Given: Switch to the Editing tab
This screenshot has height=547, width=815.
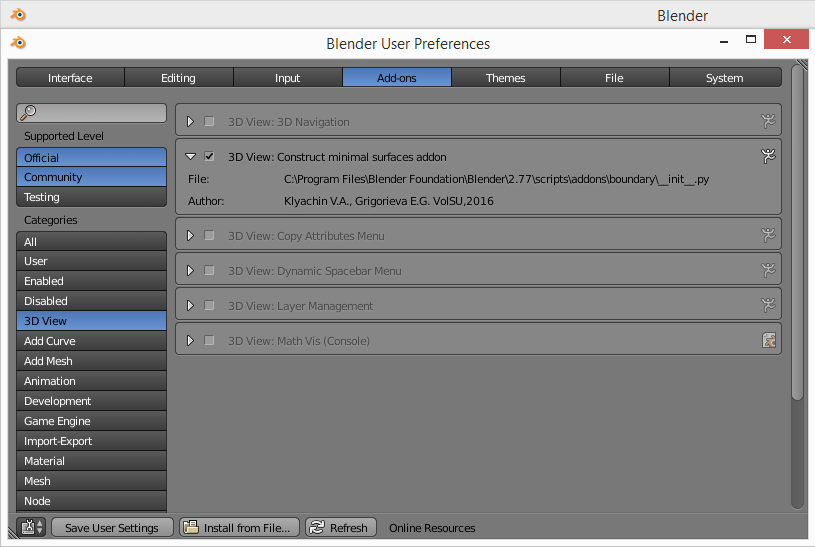Looking at the screenshot, I should coord(179,77).
